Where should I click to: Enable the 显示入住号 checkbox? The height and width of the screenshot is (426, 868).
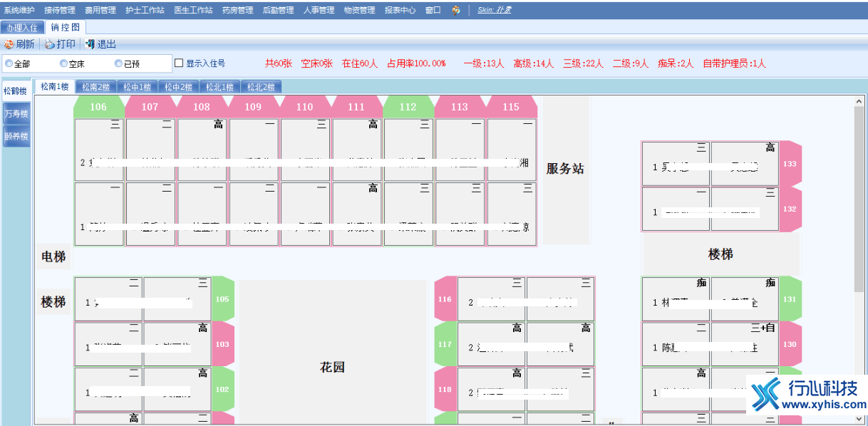tap(179, 63)
